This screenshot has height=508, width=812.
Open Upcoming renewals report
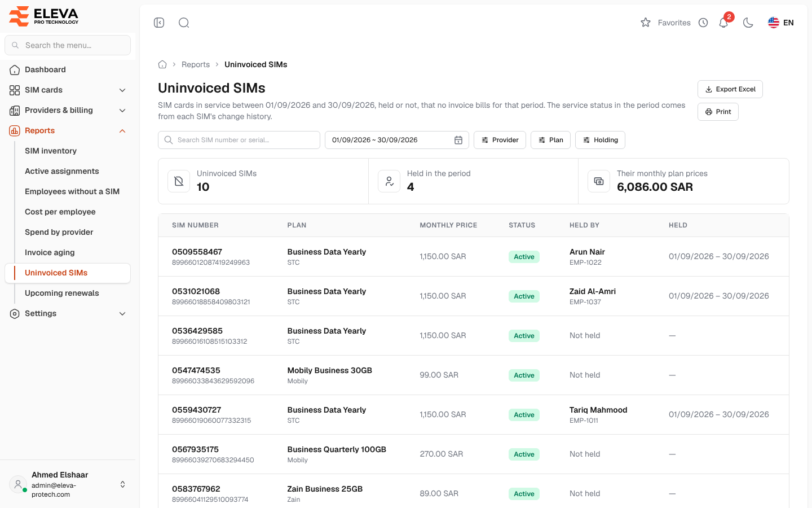point(62,293)
